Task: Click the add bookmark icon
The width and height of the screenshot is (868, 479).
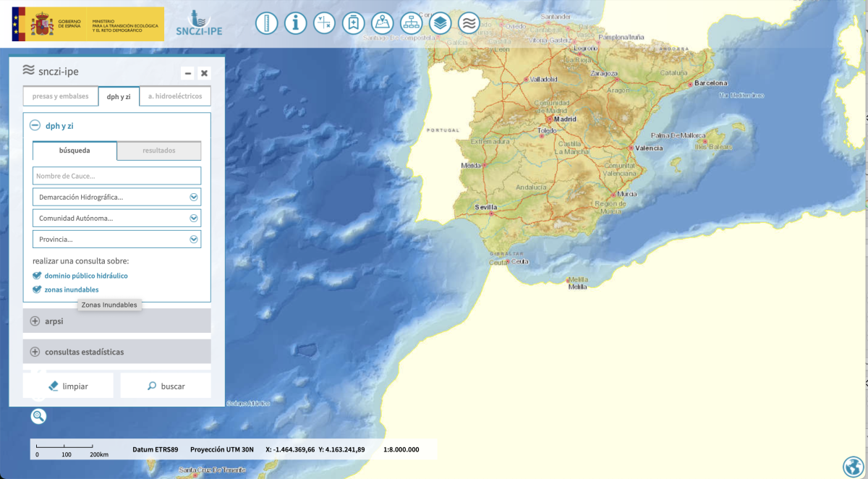Action: [353, 23]
